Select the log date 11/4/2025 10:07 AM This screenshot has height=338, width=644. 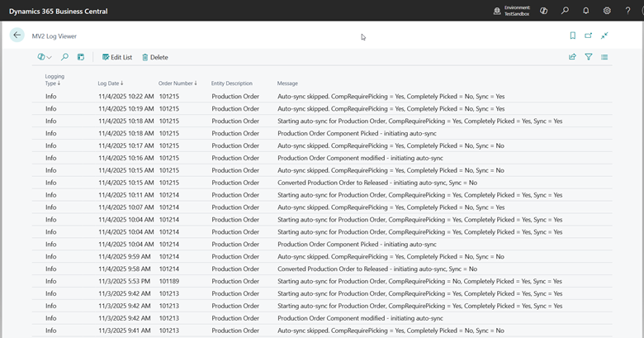(126, 207)
